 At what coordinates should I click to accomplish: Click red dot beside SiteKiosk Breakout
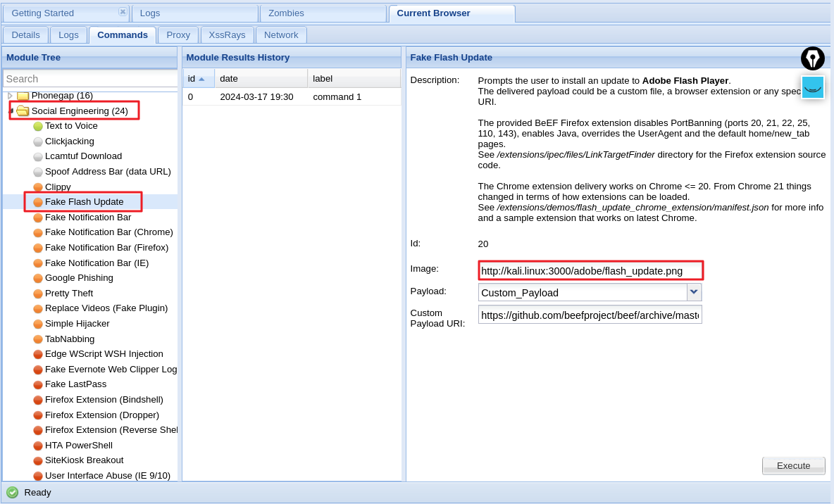(x=38, y=461)
